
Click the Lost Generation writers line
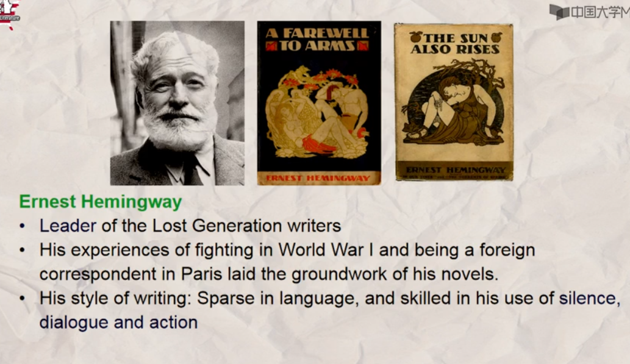click(190, 226)
